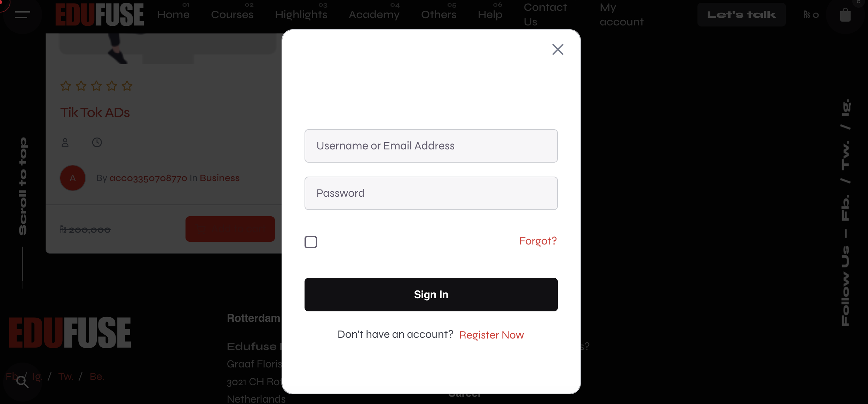Expand the Others navigation menu item

[x=439, y=14]
